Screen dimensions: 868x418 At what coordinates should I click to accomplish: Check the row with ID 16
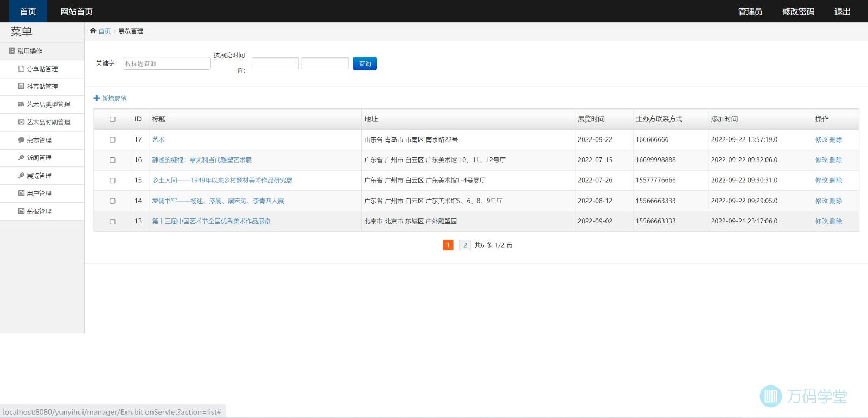click(112, 160)
